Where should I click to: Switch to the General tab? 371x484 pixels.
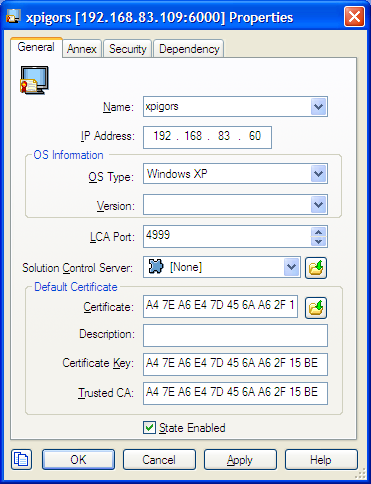(36, 47)
